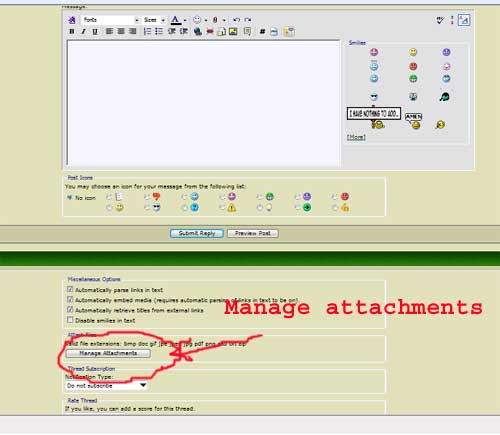Wrap code tags with # icon
The image size is (500, 435).
[262, 32]
